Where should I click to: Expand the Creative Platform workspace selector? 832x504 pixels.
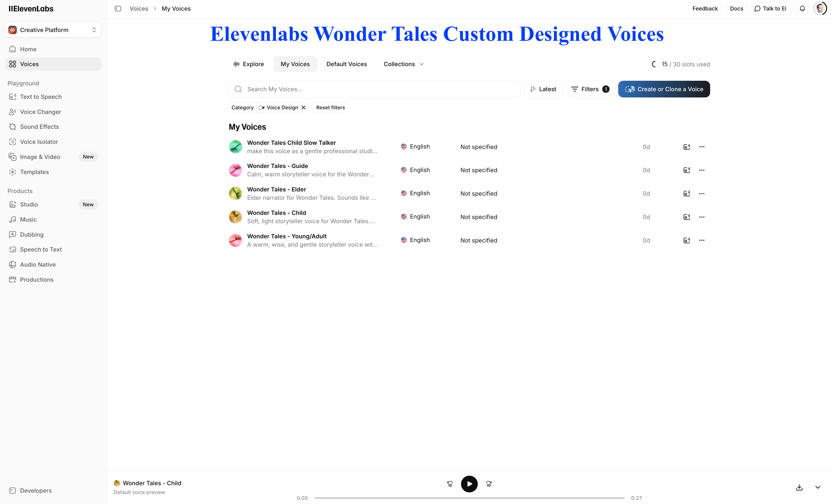coord(53,30)
